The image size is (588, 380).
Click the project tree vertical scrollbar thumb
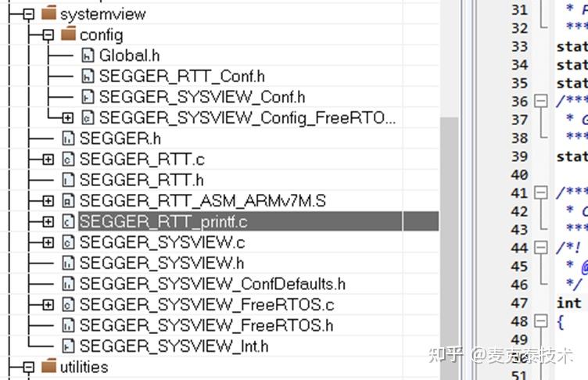(450, 249)
